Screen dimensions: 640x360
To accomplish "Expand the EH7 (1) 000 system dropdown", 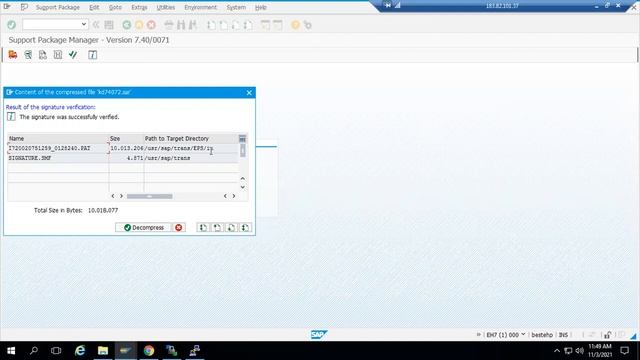I will 523,334.
